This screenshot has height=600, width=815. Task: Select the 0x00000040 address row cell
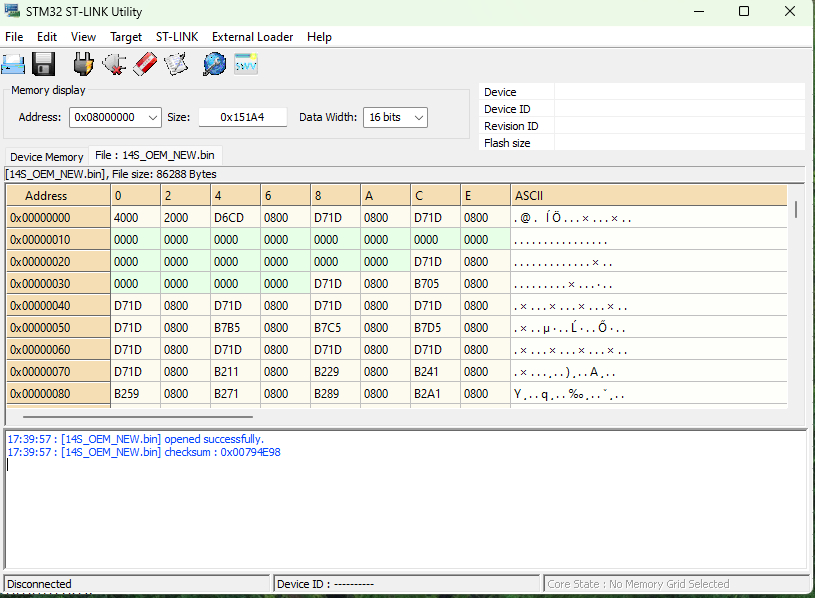coord(57,306)
